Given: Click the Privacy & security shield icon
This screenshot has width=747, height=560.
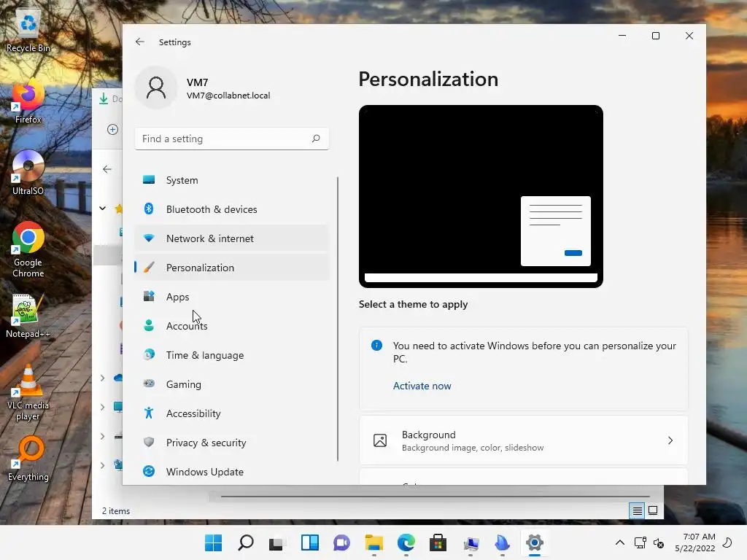Looking at the screenshot, I should click(149, 442).
